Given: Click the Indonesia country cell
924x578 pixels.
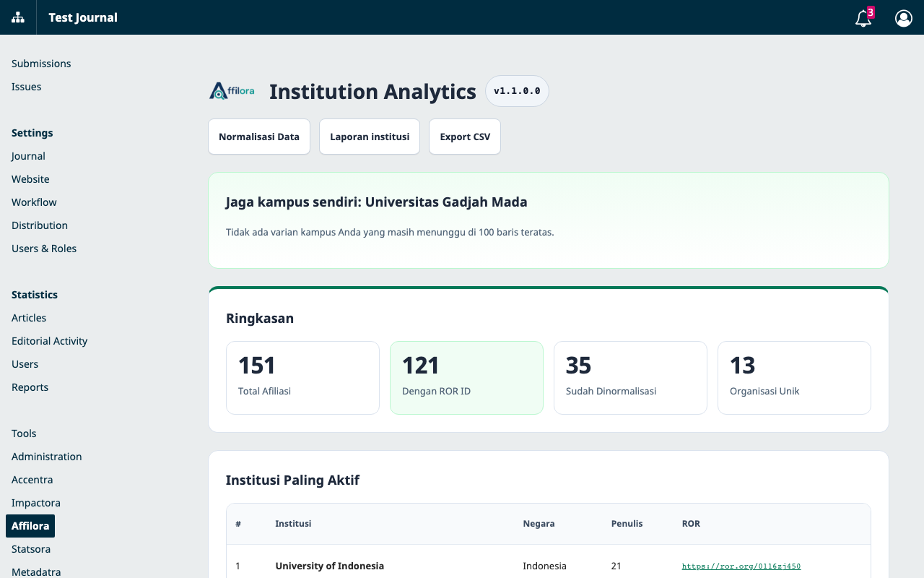Looking at the screenshot, I should click(545, 566).
